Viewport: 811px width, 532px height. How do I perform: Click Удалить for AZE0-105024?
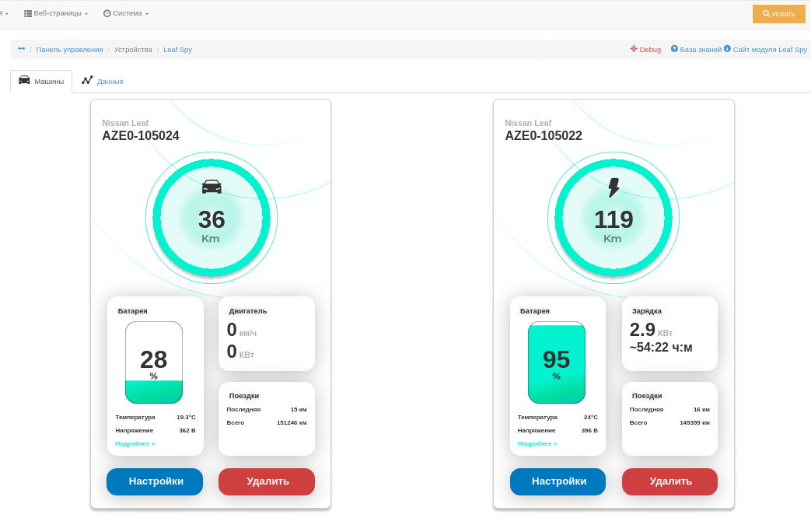(x=267, y=481)
